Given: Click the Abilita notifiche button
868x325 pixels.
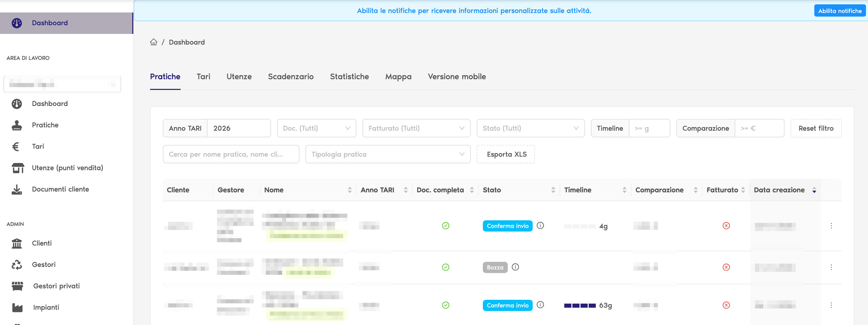Looking at the screenshot, I should coord(840,11).
